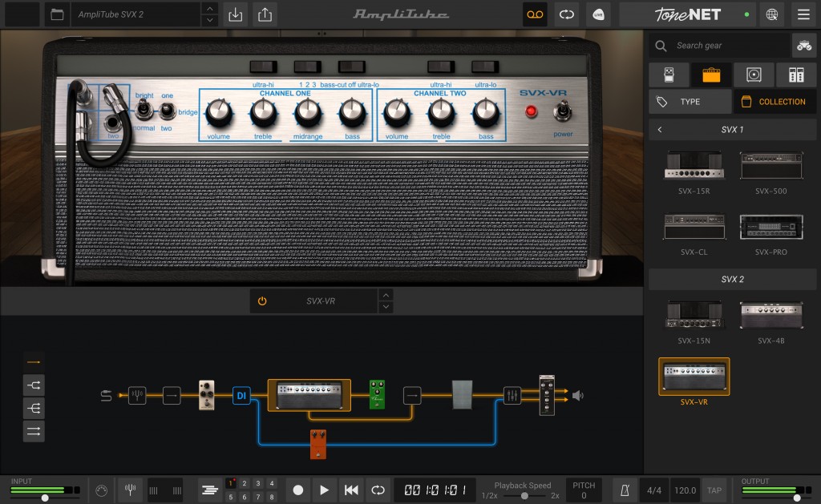
Task: Click the Playback Speed slider
Action: tap(523, 496)
